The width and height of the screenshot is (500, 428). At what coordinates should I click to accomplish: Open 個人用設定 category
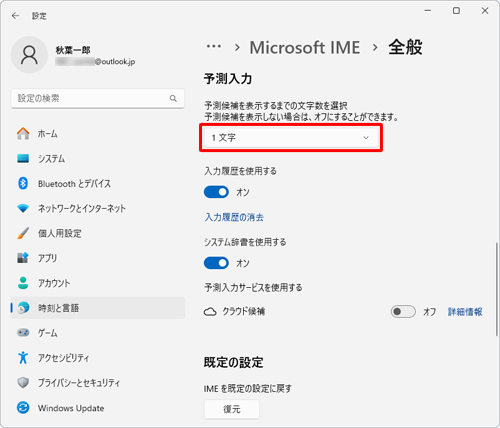98,233
